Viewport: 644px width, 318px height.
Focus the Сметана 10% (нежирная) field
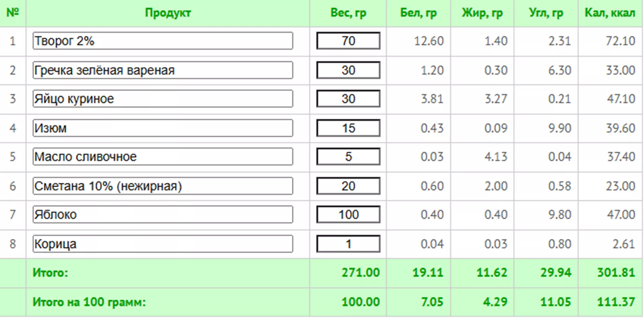pos(163,186)
